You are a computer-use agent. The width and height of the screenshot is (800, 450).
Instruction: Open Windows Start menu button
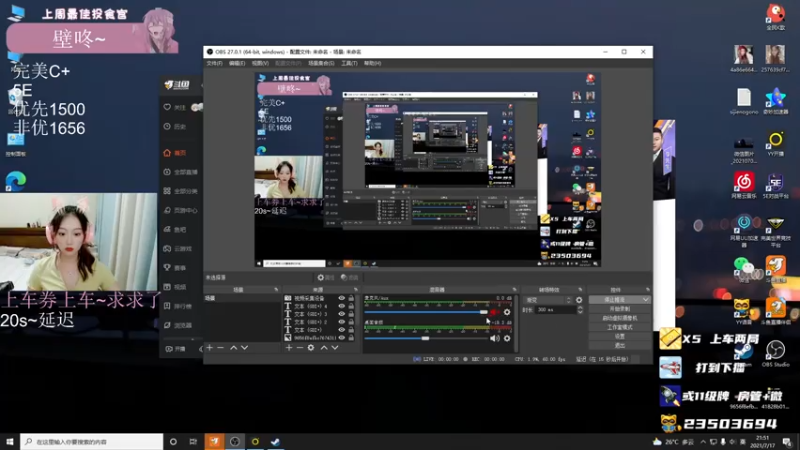(x=10, y=442)
